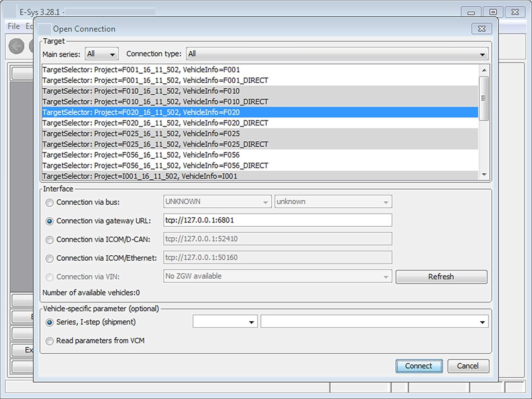Open the Series selection dropdown

tap(225, 322)
